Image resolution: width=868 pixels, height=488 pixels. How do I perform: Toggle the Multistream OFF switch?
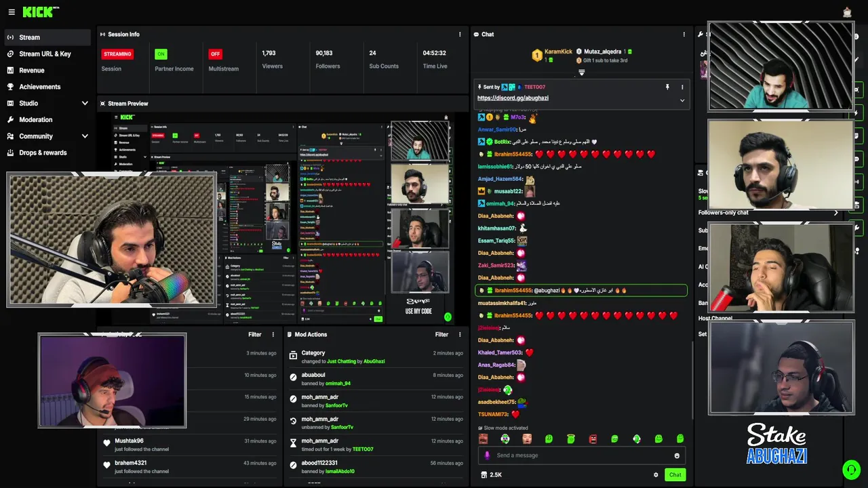click(x=215, y=54)
